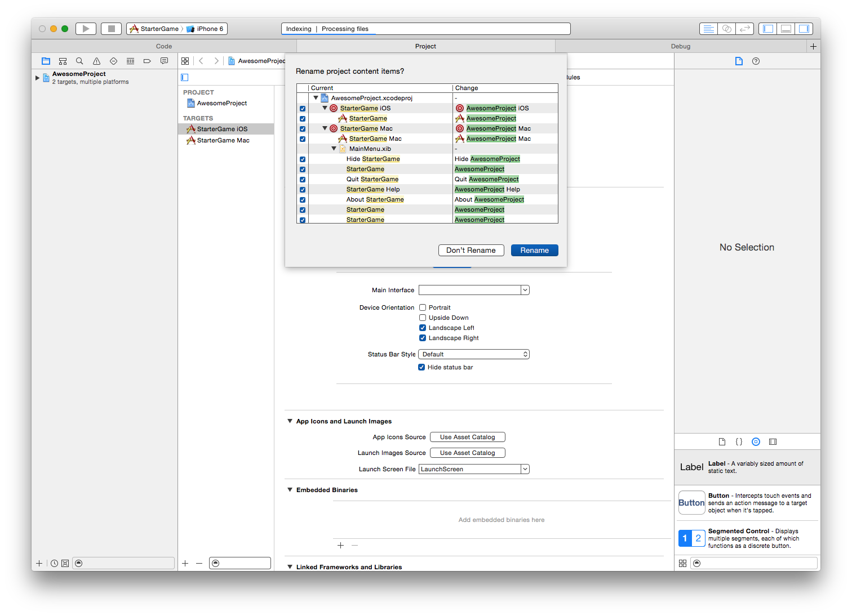This screenshot has width=852, height=616.
Task: Open the Status Bar Style dropdown
Action: click(x=474, y=354)
